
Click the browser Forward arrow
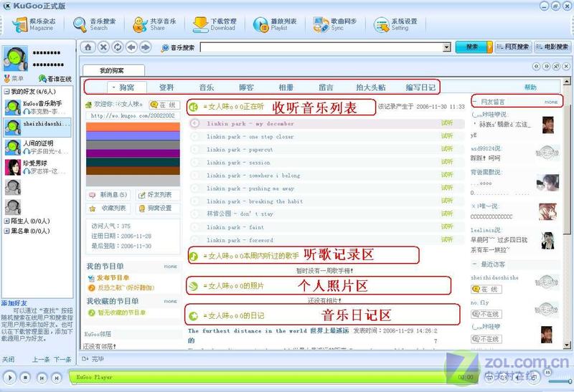[x=146, y=47]
